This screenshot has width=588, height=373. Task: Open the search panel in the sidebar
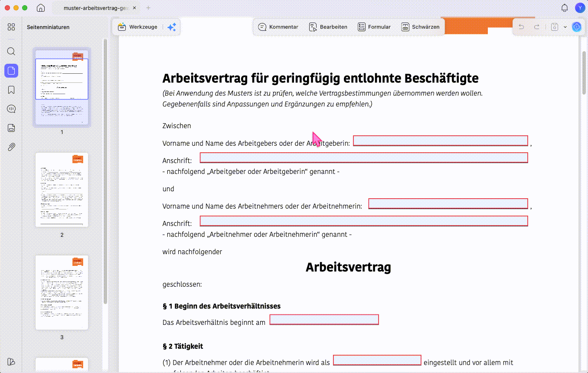pos(11,51)
